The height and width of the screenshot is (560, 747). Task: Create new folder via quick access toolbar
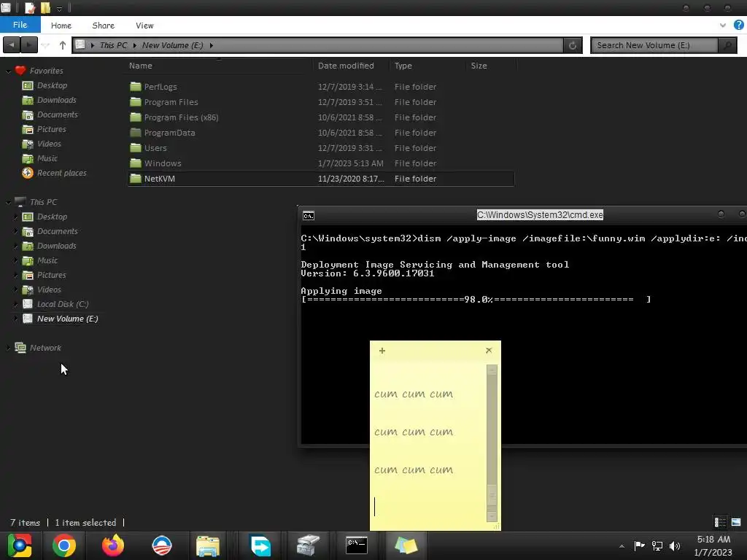pos(45,7)
